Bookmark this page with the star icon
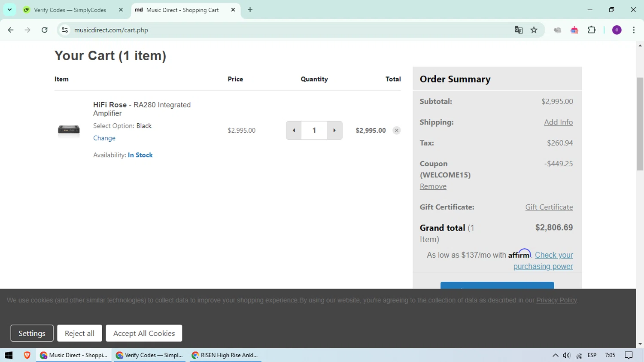644x362 pixels. coord(534,30)
